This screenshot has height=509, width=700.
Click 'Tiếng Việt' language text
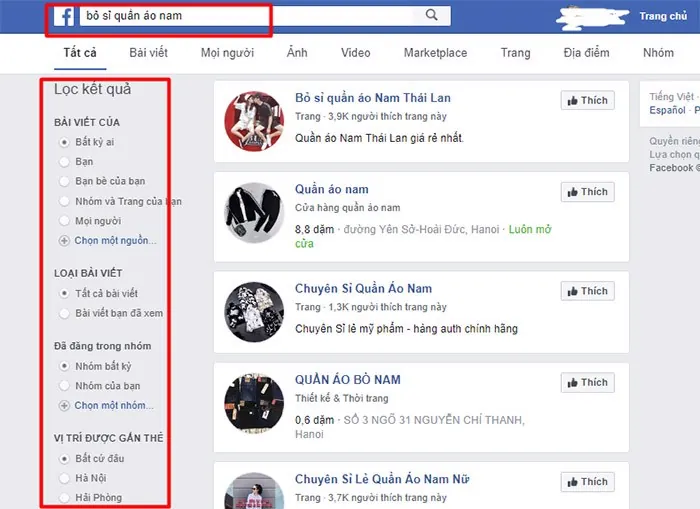point(671,96)
